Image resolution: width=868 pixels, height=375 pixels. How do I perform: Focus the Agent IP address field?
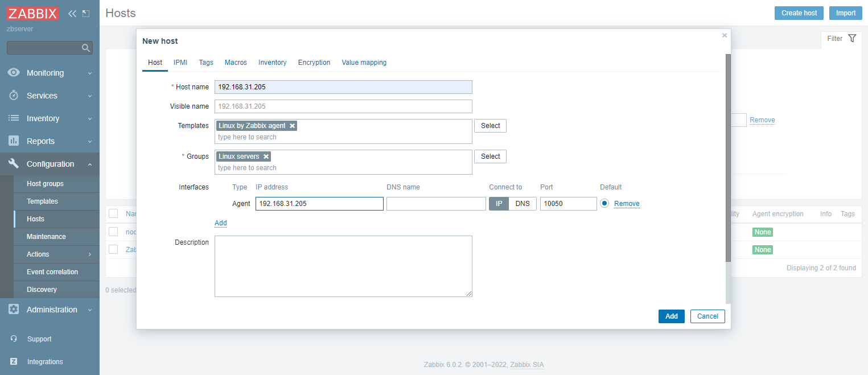click(319, 204)
